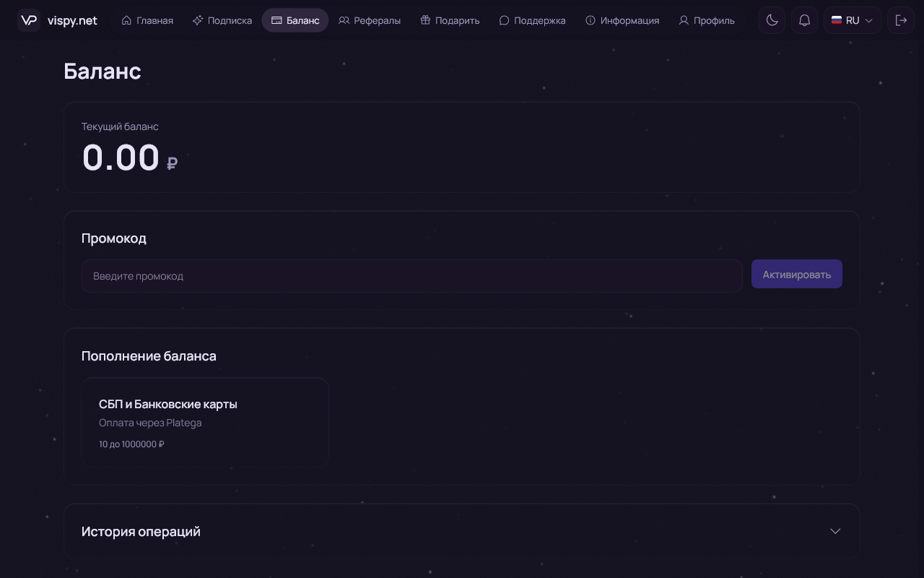
Task: Click the logout arrow icon
Action: pos(901,20)
